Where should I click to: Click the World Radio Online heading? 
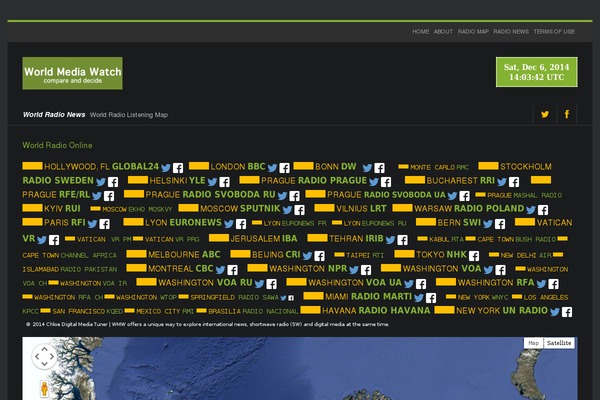(x=57, y=145)
